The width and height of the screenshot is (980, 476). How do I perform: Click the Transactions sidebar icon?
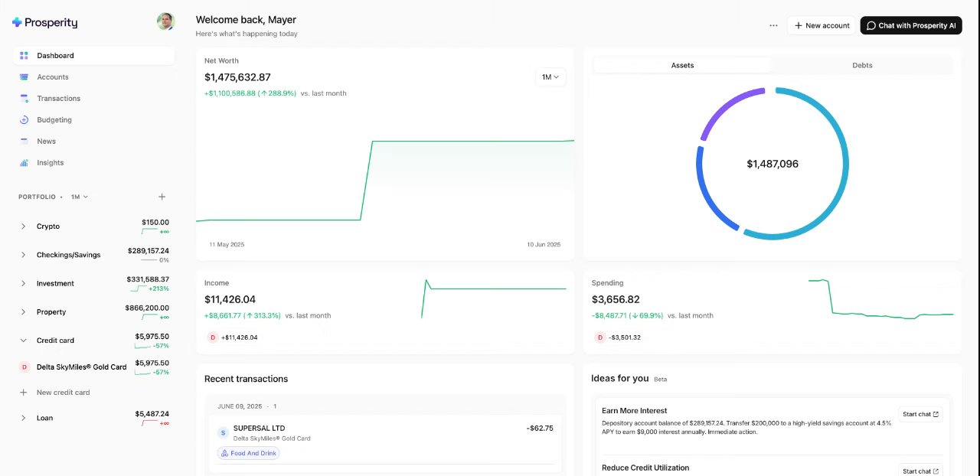24,99
